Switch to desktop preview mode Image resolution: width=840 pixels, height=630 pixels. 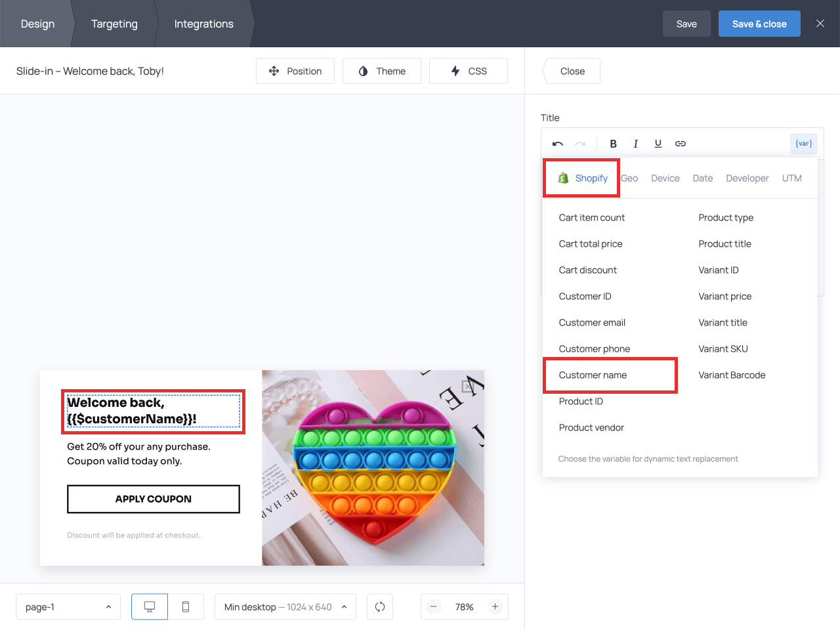[x=150, y=607]
